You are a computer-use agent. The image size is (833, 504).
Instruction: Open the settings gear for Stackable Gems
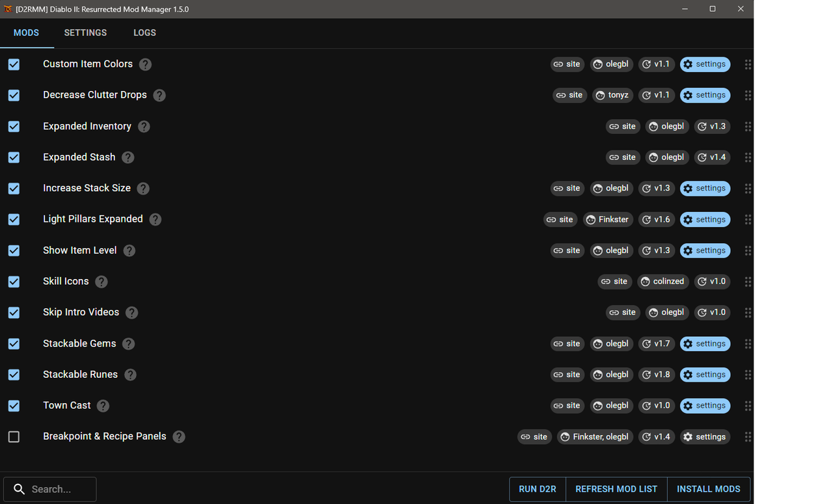705,343
